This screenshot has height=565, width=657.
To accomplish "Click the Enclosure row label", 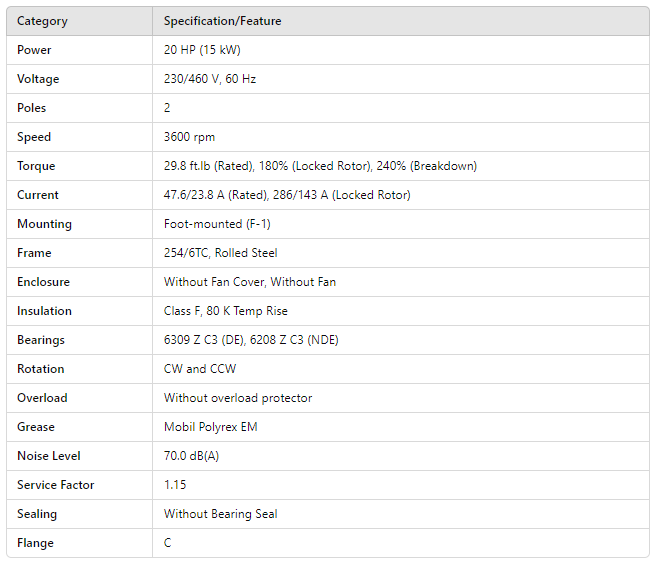I will tap(43, 282).
